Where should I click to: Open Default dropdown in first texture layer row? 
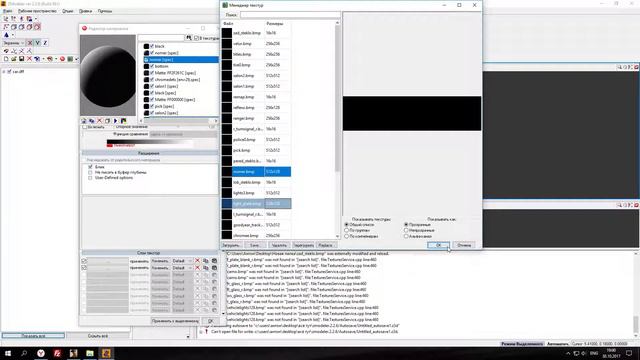tap(181, 261)
